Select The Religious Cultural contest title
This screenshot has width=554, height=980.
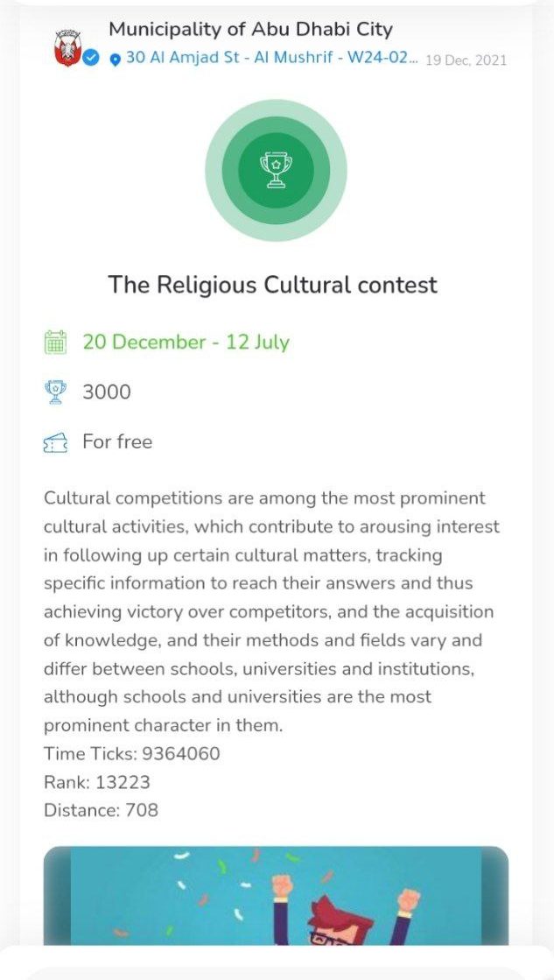[272, 285]
